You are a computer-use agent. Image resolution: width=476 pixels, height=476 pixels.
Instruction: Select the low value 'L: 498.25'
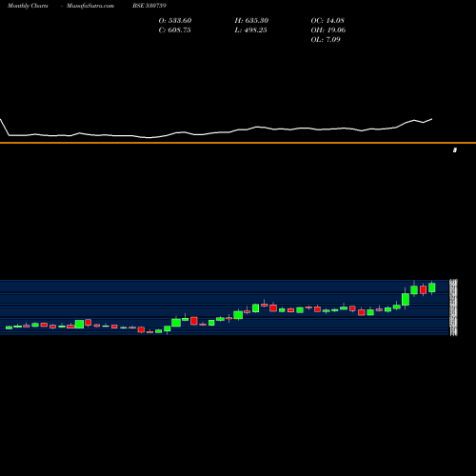[x=250, y=30]
